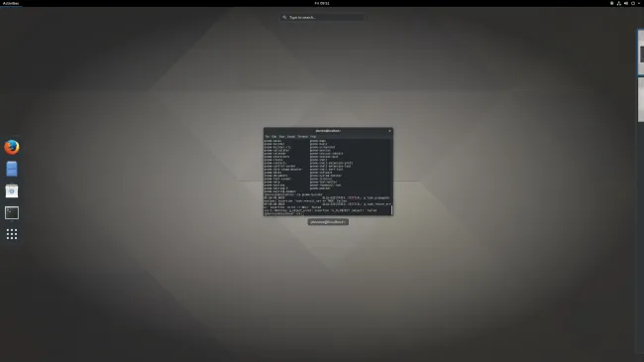Open the Files manager icon in dash

click(12, 169)
